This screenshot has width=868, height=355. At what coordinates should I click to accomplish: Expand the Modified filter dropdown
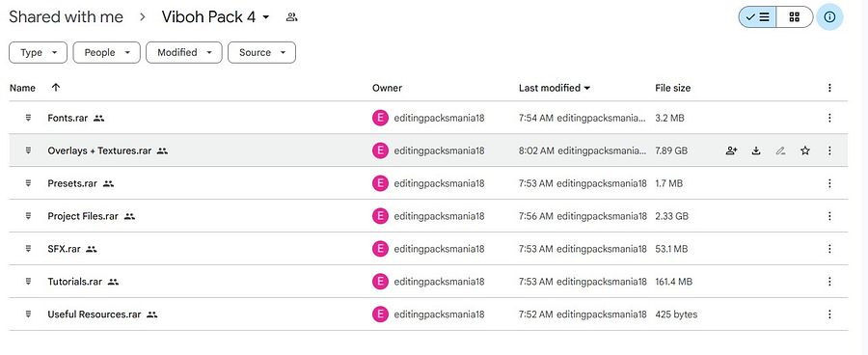click(x=184, y=53)
